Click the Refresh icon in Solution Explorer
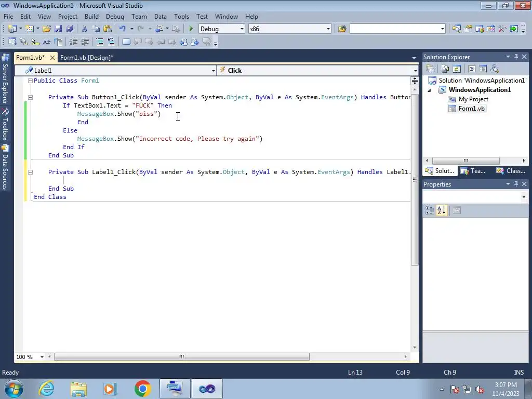 click(457, 69)
